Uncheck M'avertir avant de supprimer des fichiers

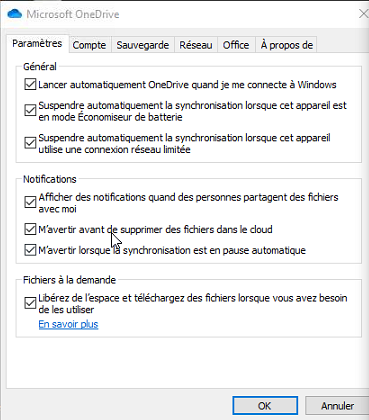click(30, 229)
